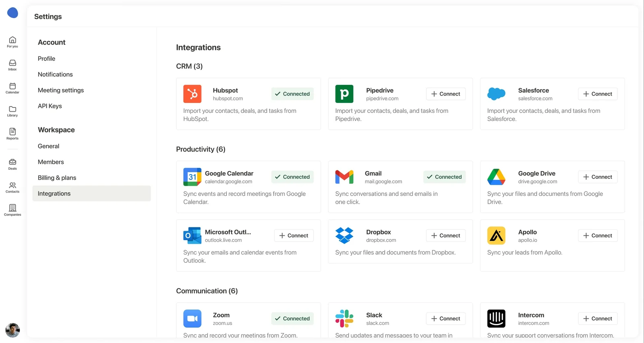644x343 pixels.
Task: Toggle the Gmail Connected status button
Action: point(444,177)
